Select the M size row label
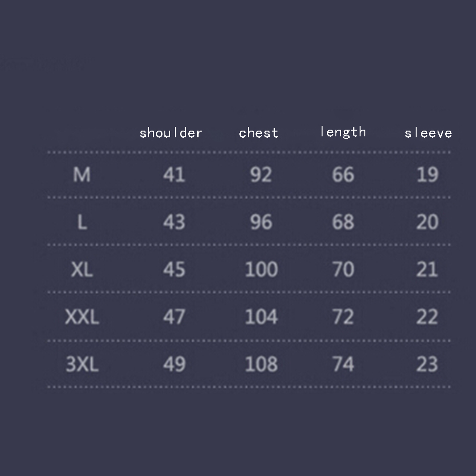The image size is (476, 476). coord(82,175)
